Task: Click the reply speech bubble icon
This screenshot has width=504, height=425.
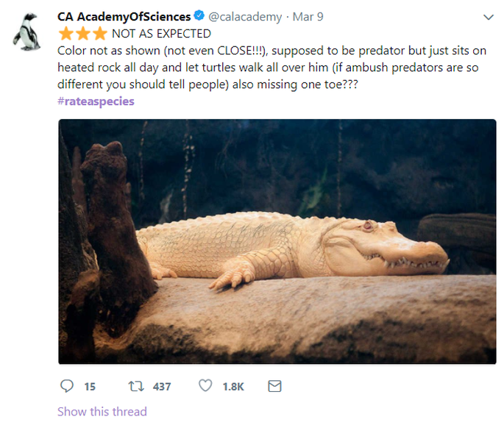Action: coord(67,386)
